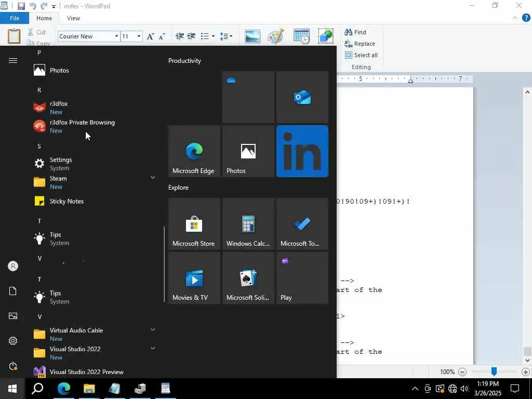Open File Explorer from the taskbar
The image size is (532, 399).
[x=89, y=389]
